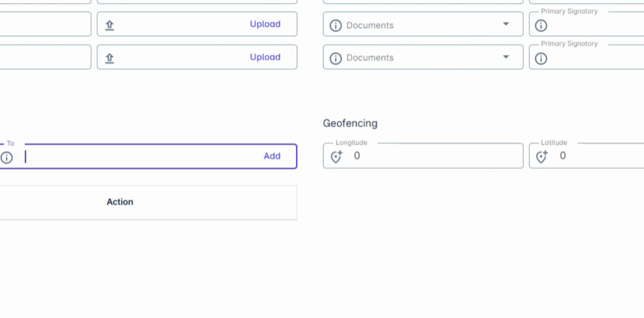
Task: Click info icon in second Documents dropdown
Action: click(x=336, y=58)
